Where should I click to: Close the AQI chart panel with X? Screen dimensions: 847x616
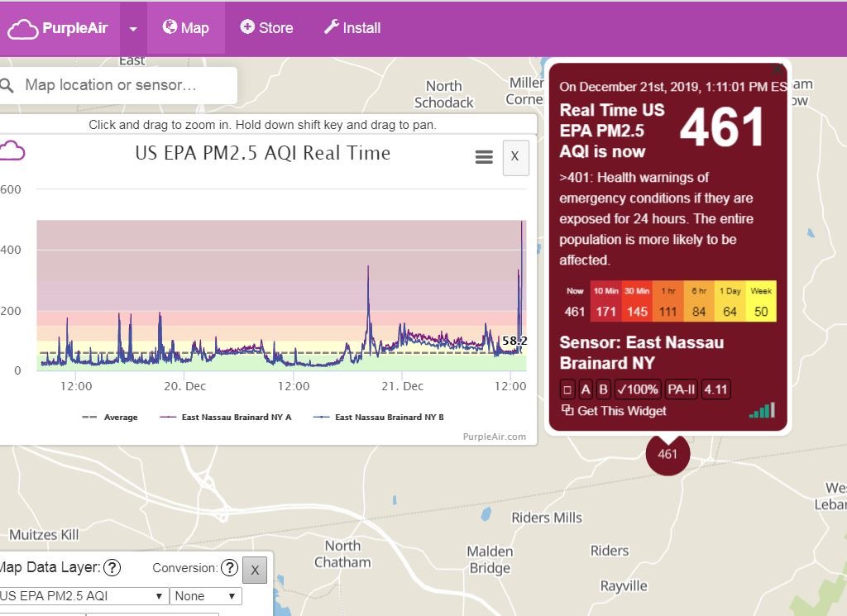point(515,157)
